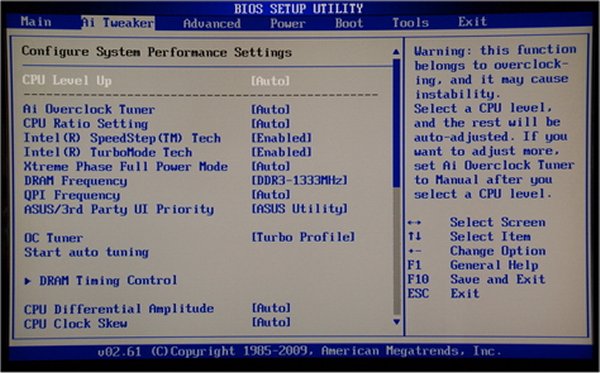600x373 pixels.
Task: Change CPU Level Up Auto option
Action: click(270, 81)
